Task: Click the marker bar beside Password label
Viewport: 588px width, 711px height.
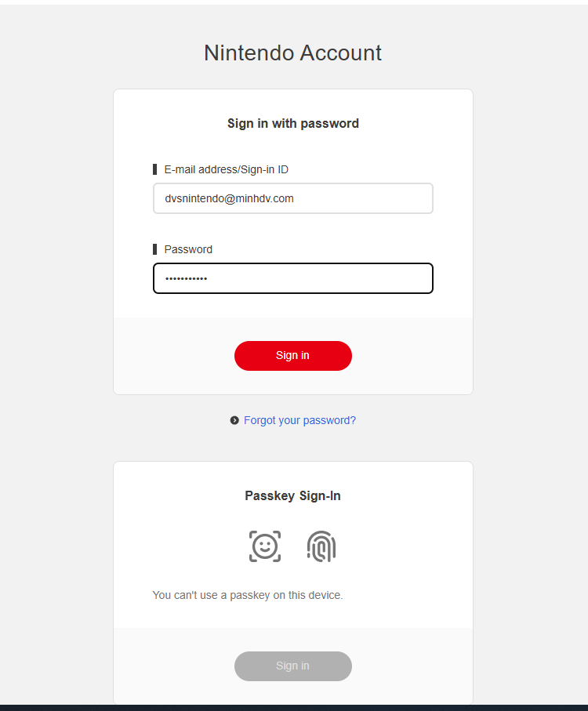Action: click(x=155, y=249)
